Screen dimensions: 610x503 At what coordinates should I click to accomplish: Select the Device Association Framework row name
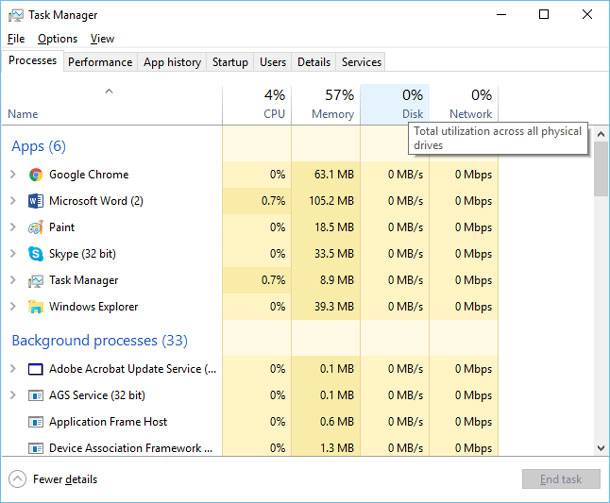coord(131,448)
